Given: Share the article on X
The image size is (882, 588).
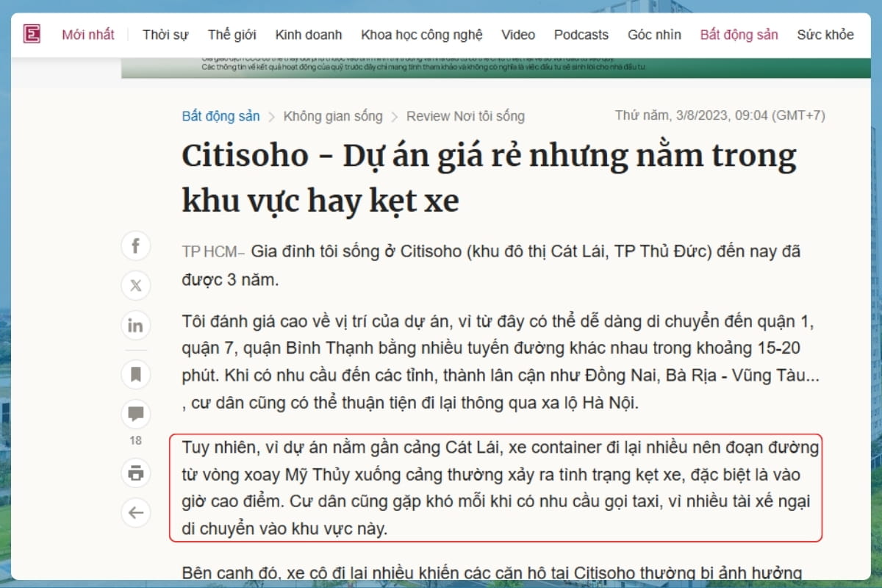Looking at the screenshot, I should (135, 286).
